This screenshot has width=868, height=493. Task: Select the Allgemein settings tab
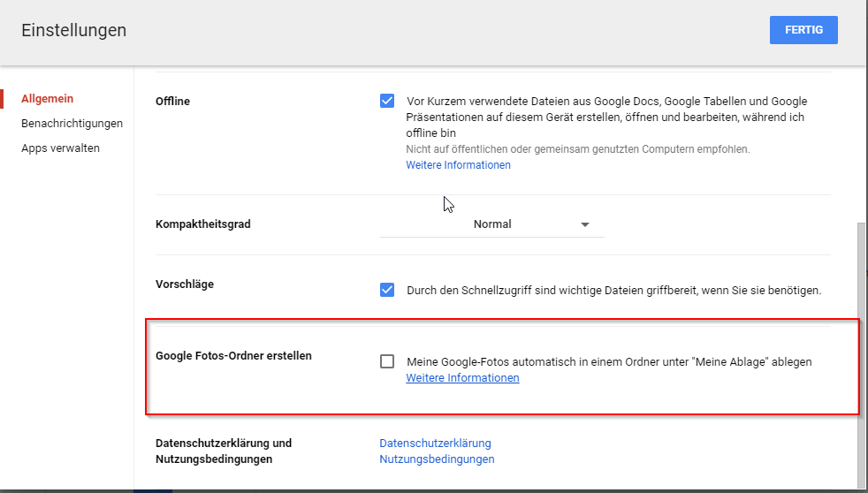[48, 99]
